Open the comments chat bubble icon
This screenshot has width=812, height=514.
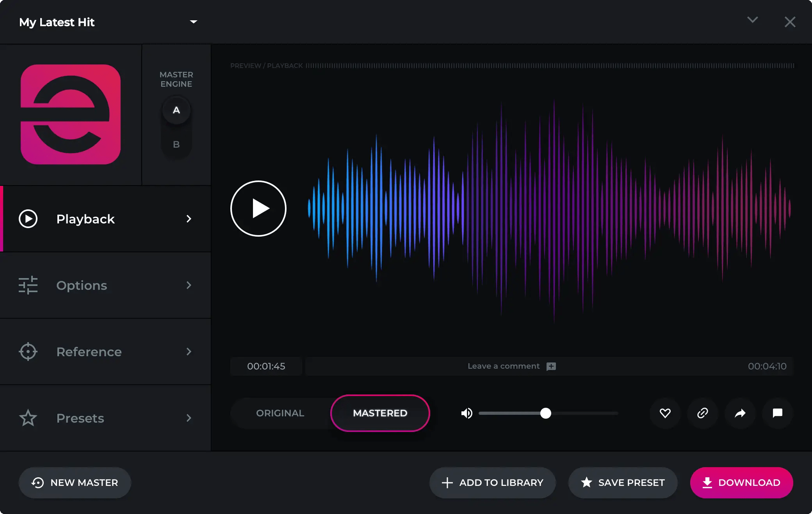pos(777,413)
